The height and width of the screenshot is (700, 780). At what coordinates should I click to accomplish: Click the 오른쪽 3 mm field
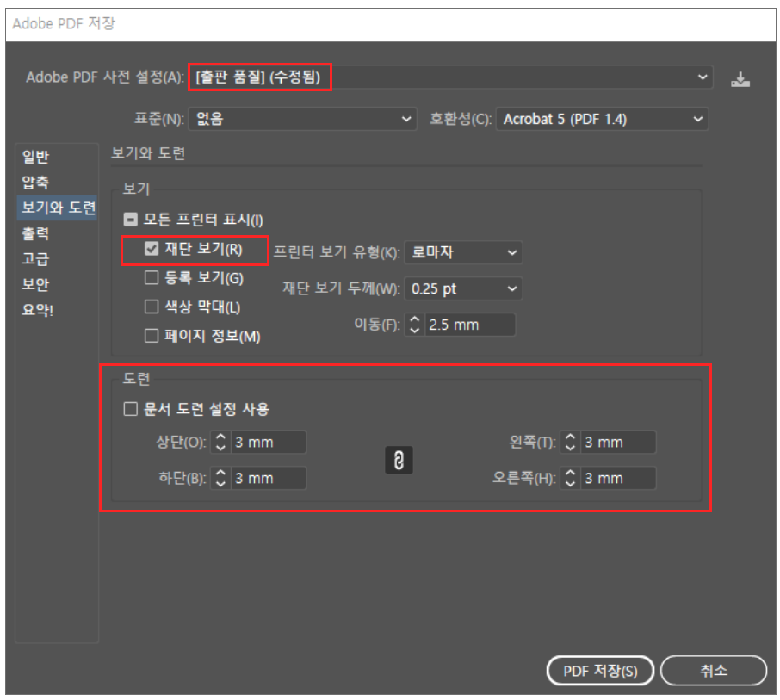pos(618,478)
